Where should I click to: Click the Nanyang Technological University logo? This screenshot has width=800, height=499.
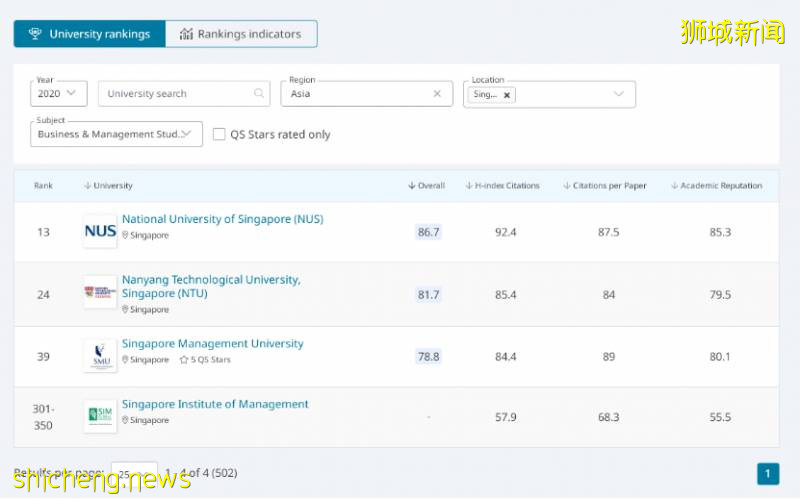[x=100, y=292]
